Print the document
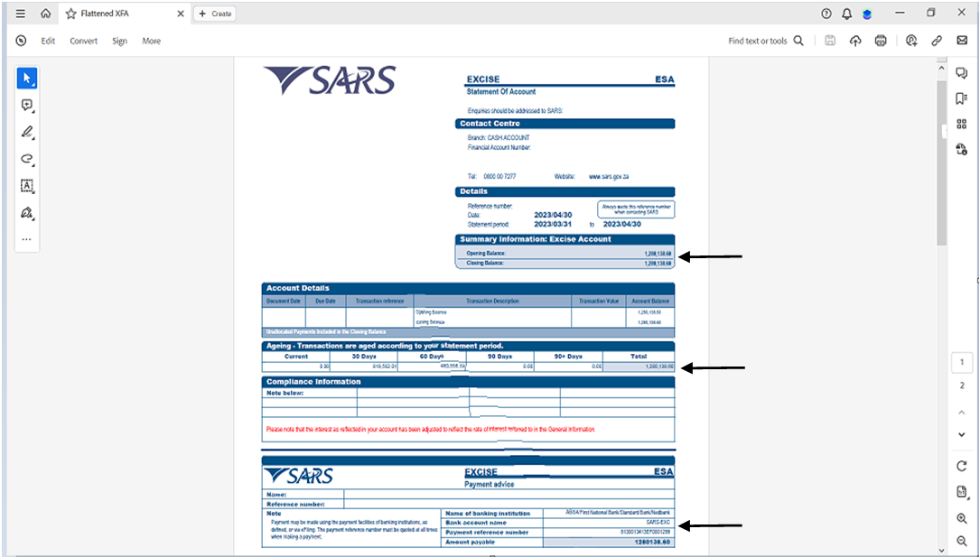Screen dimensions: 980x557 tap(881, 41)
